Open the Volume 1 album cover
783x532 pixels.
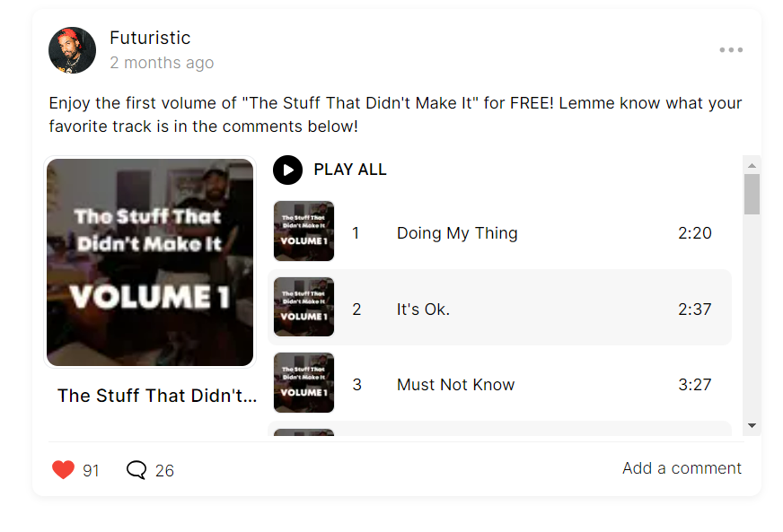pos(150,262)
